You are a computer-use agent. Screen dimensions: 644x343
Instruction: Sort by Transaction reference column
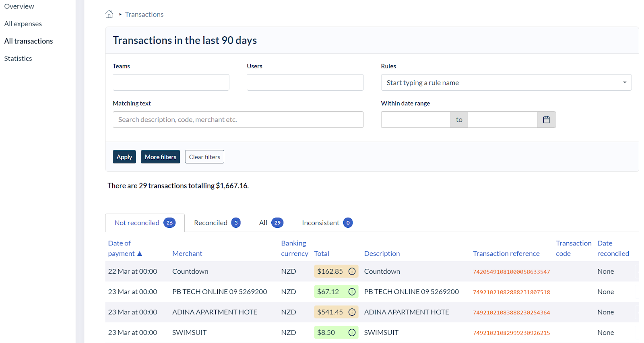pyautogui.click(x=506, y=254)
